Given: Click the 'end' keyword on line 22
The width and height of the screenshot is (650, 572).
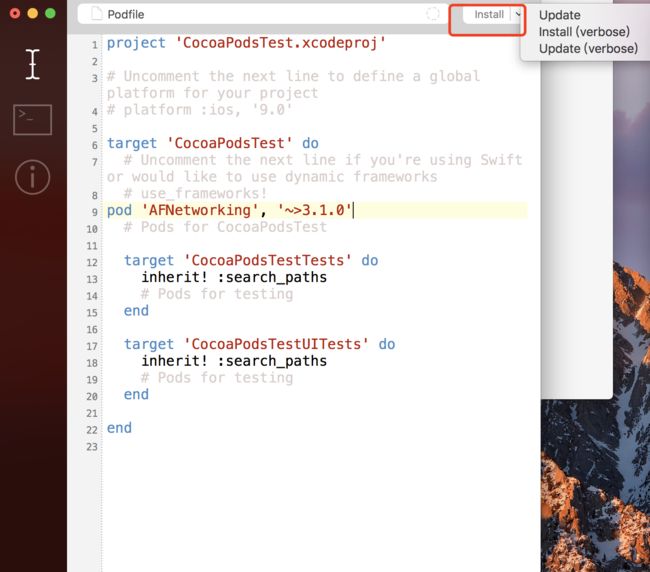Looking at the screenshot, I should click(x=119, y=428).
